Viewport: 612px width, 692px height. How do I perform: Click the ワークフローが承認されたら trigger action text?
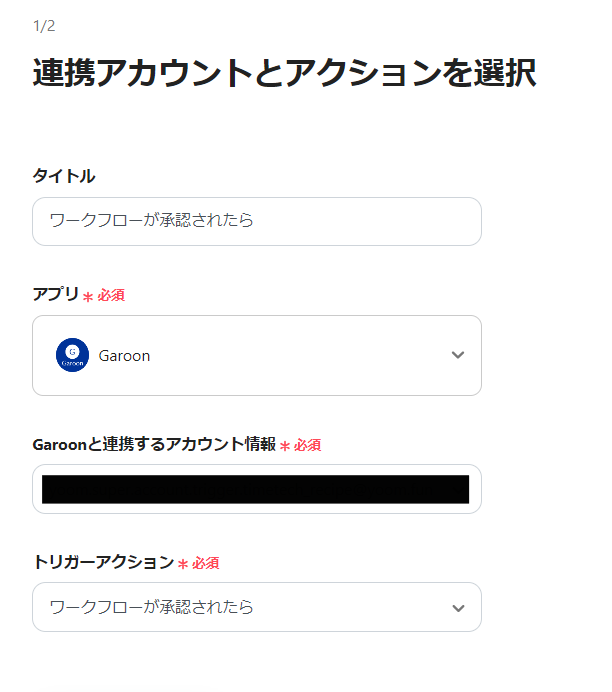click(151, 607)
